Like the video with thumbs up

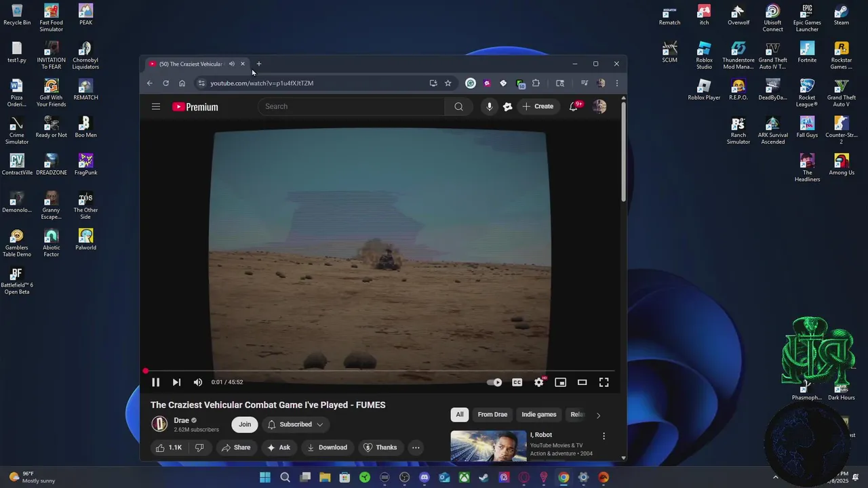click(168, 447)
